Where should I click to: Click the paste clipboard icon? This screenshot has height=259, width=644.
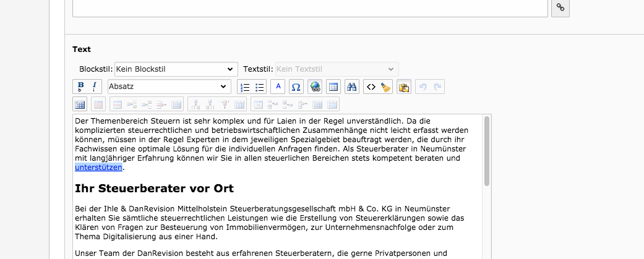click(x=404, y=87)
